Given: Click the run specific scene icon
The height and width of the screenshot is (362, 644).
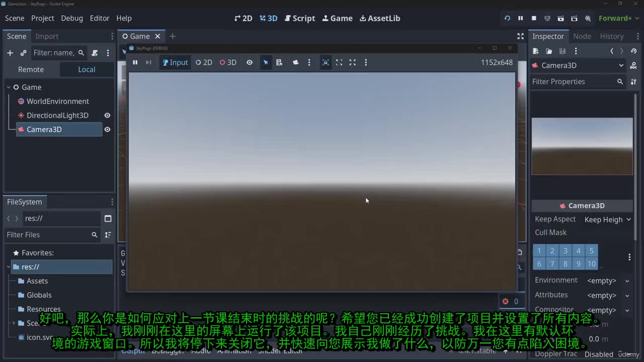Looking at the screenshot, I should pyautogui.click(x=574, y=18).
